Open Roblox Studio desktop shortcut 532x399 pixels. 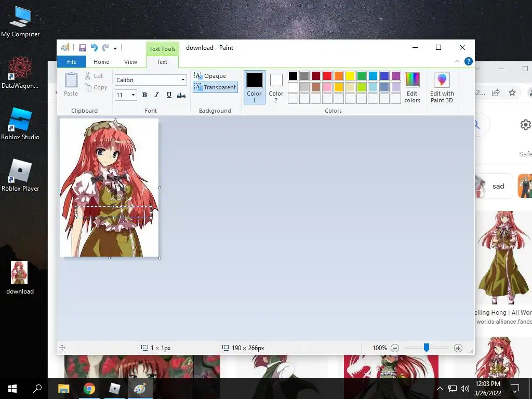point(20,124)
